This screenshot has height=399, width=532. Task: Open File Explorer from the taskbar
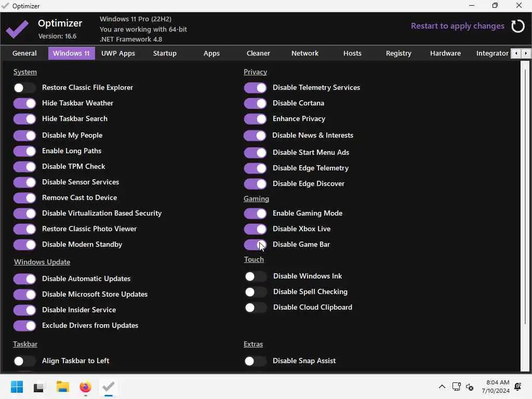[63, 387]
